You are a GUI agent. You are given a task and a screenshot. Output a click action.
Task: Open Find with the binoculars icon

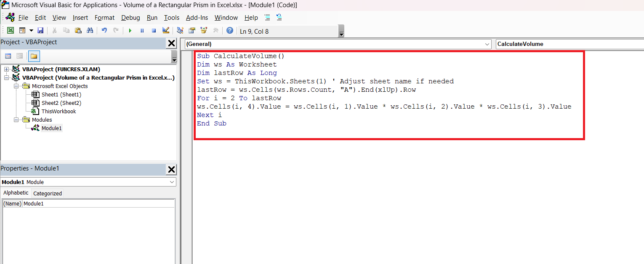90,31
